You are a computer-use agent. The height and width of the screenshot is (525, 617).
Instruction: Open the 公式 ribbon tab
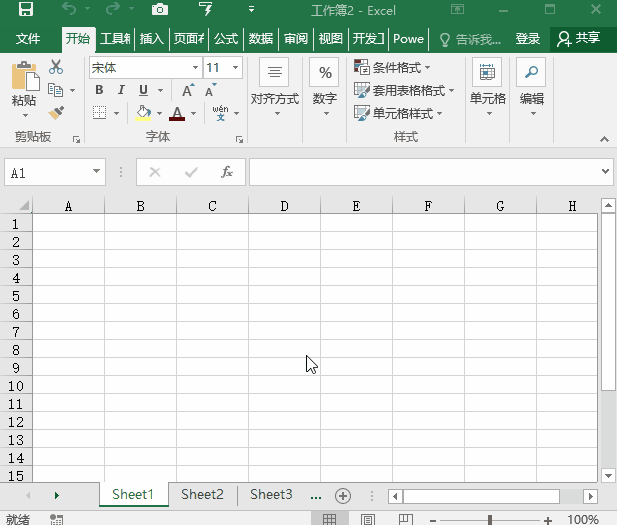(226, 39)
